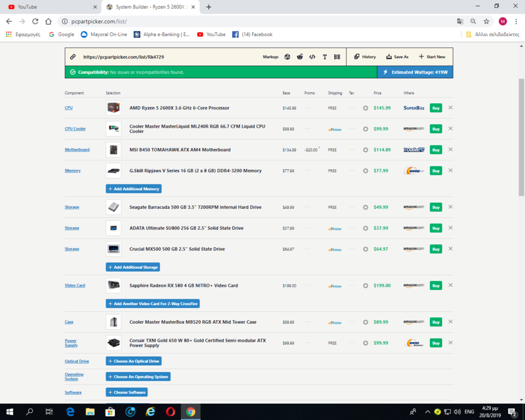Reload the page

coord(35,22)
